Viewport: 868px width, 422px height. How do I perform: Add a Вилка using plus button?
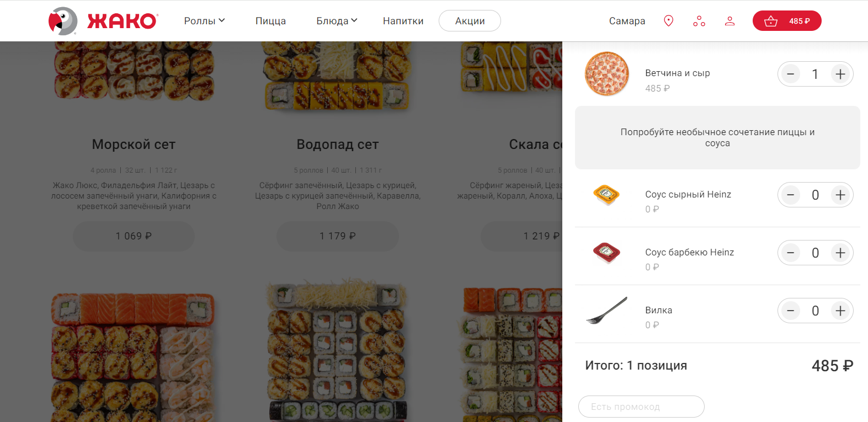point(840,311)
